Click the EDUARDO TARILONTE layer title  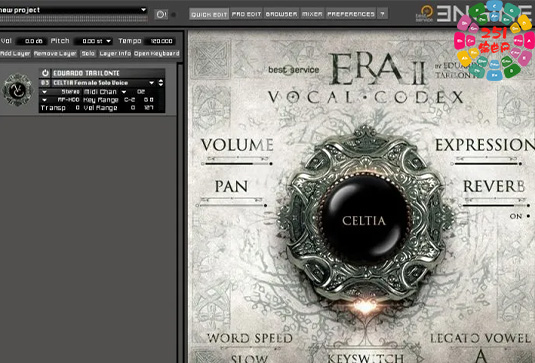pyautogui.click(x=86, y=73)
